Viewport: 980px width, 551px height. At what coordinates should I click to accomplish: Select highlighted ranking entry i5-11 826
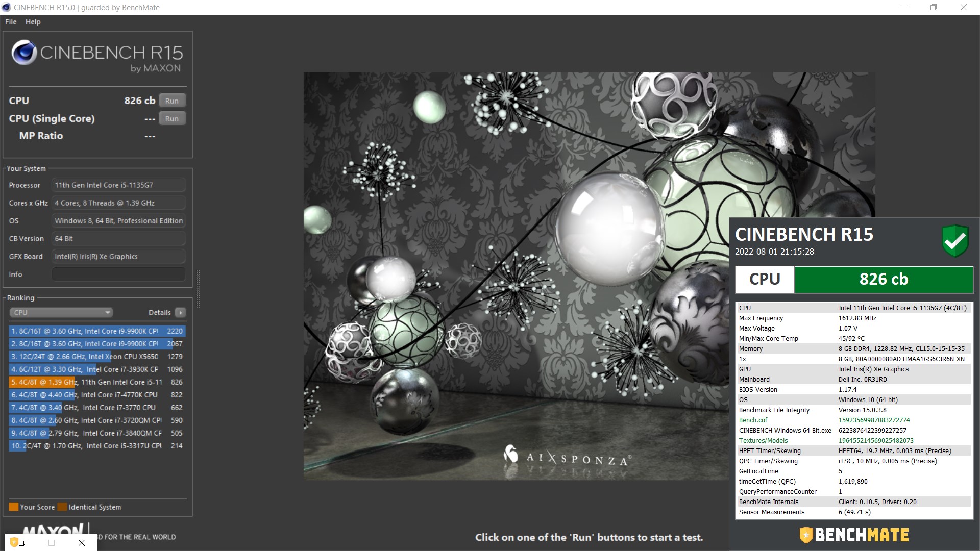click(97, 382)
